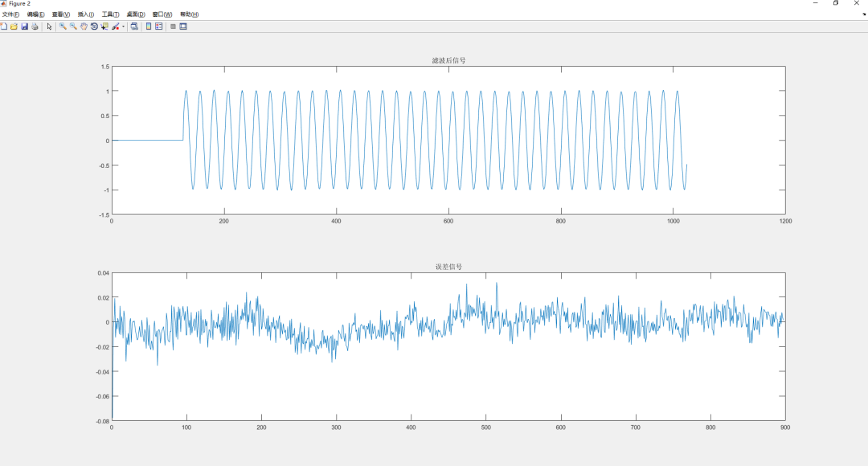The height and width of the screenshot is (466, 868).
Task: Close the Figure 2 window
Action: pyautogui.click(x=857, y=3)
